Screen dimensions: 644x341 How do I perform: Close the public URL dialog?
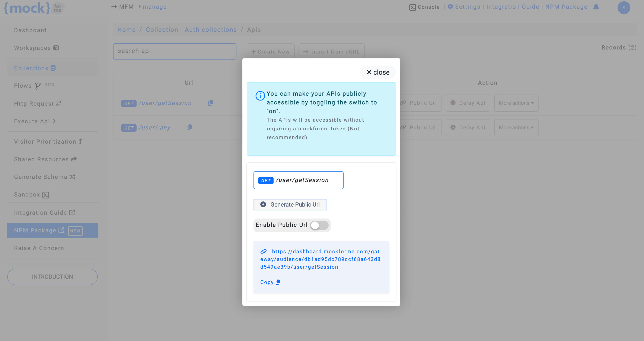[378, 72]
